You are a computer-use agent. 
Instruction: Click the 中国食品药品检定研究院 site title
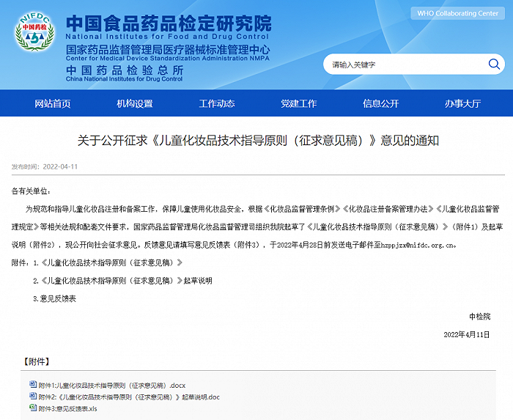pos(169,23)
